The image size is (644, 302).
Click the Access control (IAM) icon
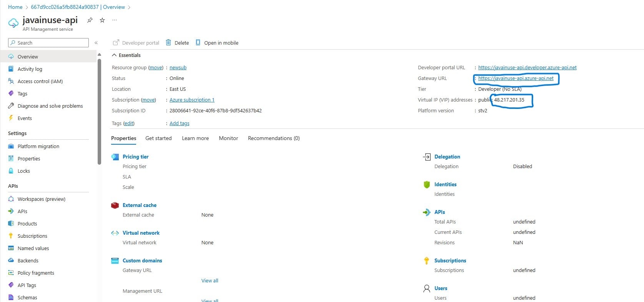pos(11,81)
